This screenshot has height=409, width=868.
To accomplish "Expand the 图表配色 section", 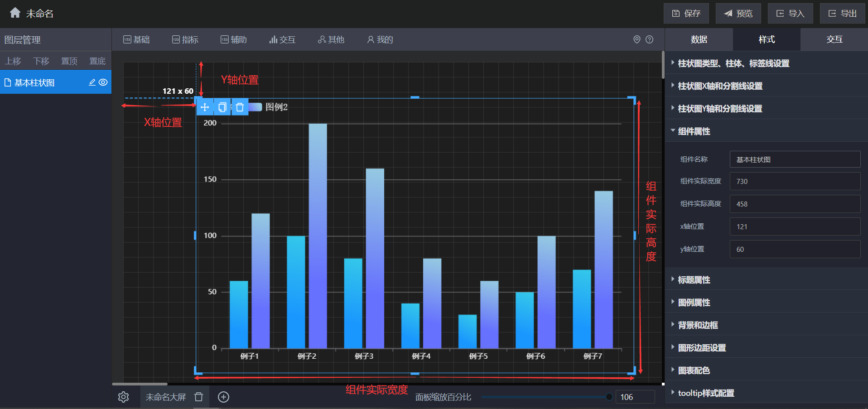I will tap(767, 370).
